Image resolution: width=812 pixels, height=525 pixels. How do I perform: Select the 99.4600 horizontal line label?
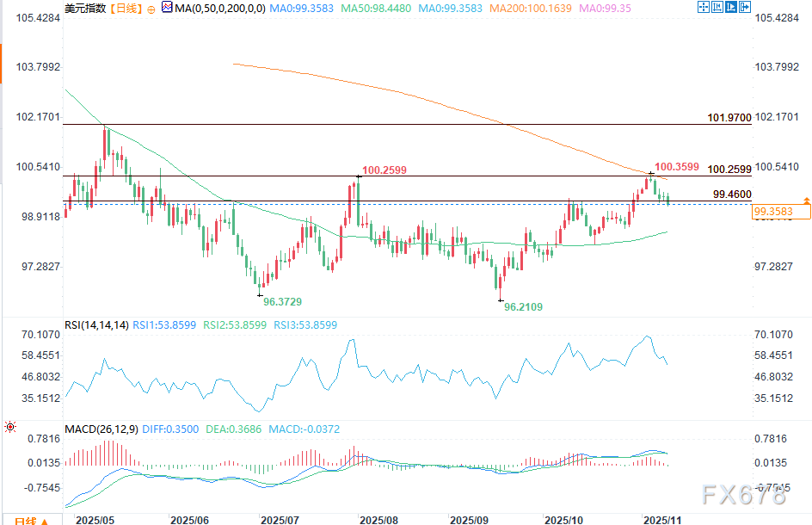coord(732,195)
